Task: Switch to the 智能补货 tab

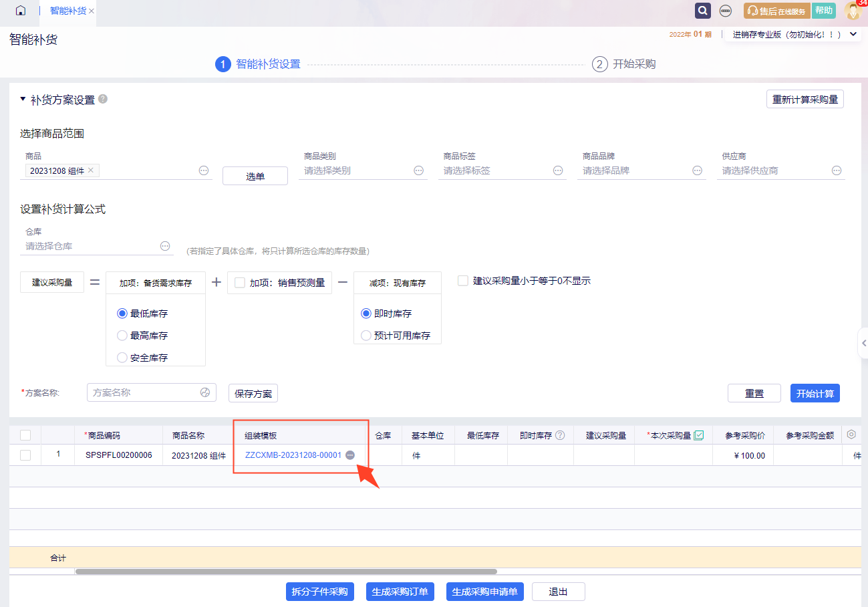Action: tap(68, 11)
